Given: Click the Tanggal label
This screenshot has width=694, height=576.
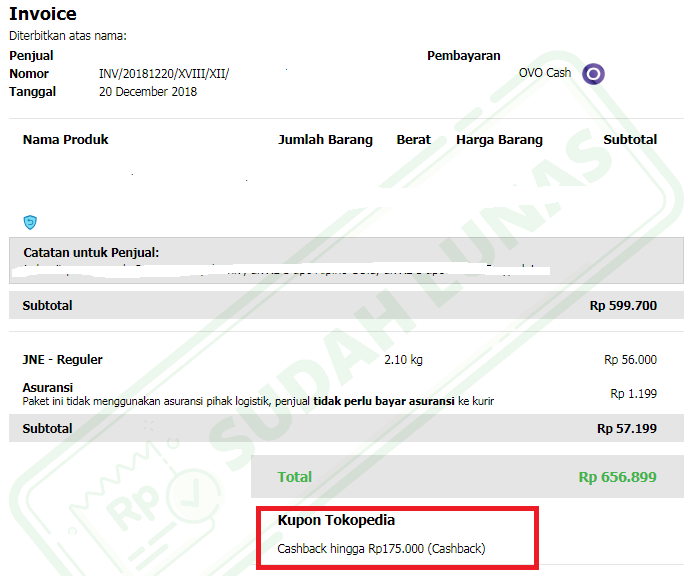Looking at the screenshot, I should click(x=33, y=92).
